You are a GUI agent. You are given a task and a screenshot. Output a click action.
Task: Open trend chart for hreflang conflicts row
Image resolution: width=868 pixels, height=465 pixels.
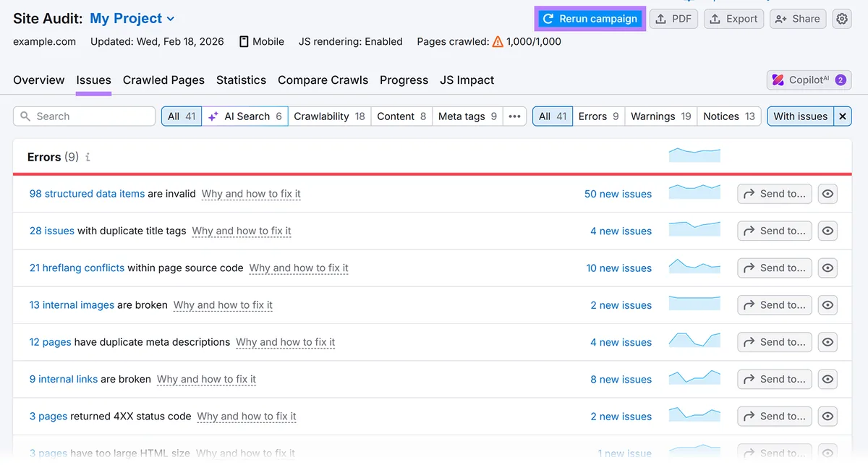(694, 266)
